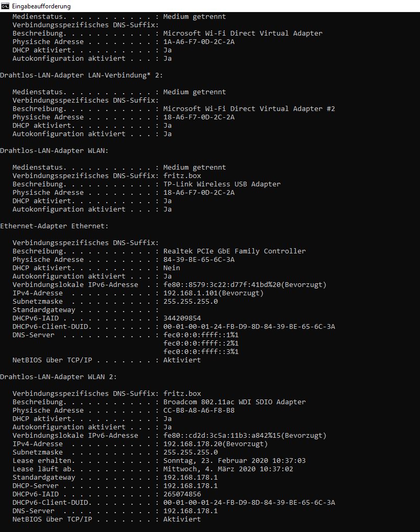Select the Drahtlos-LAN-Adapter WLAN 2 heading
The height and width of the screenshot is (532, 420).
tap(58, 377)
